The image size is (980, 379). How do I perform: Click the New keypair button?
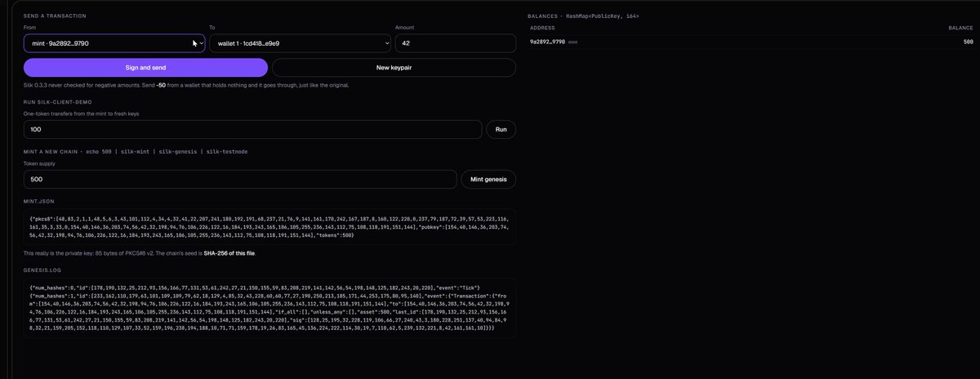394,67
